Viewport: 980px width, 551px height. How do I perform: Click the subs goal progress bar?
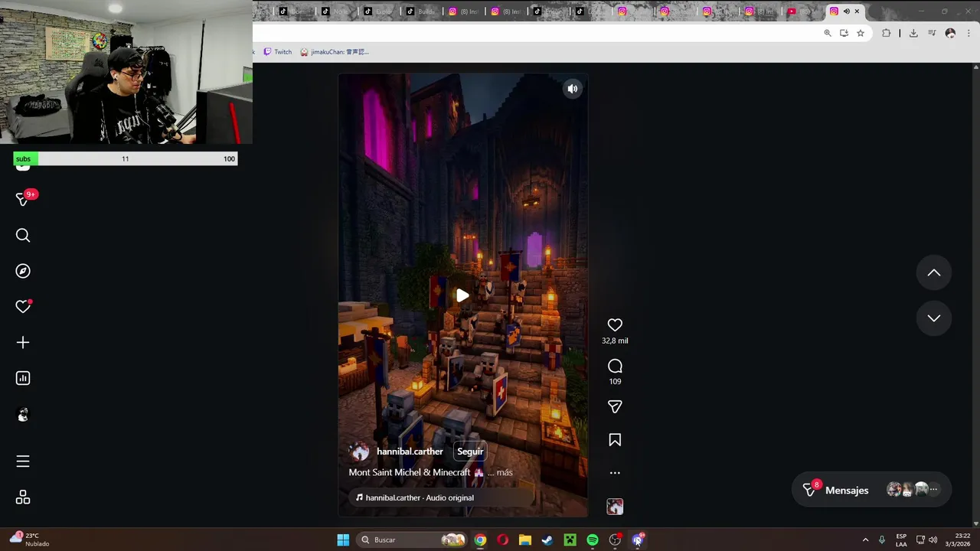click(x=126, y=158)
